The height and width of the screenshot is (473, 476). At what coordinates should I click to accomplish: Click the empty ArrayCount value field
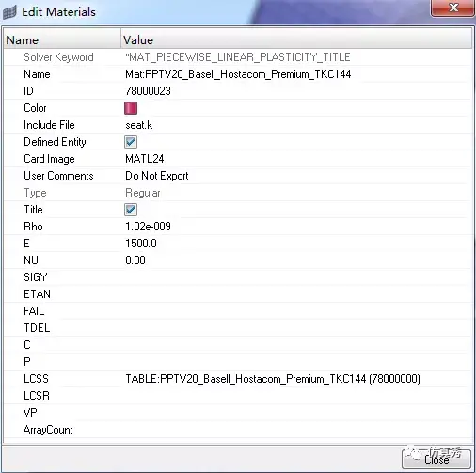[x=296, y=430]
